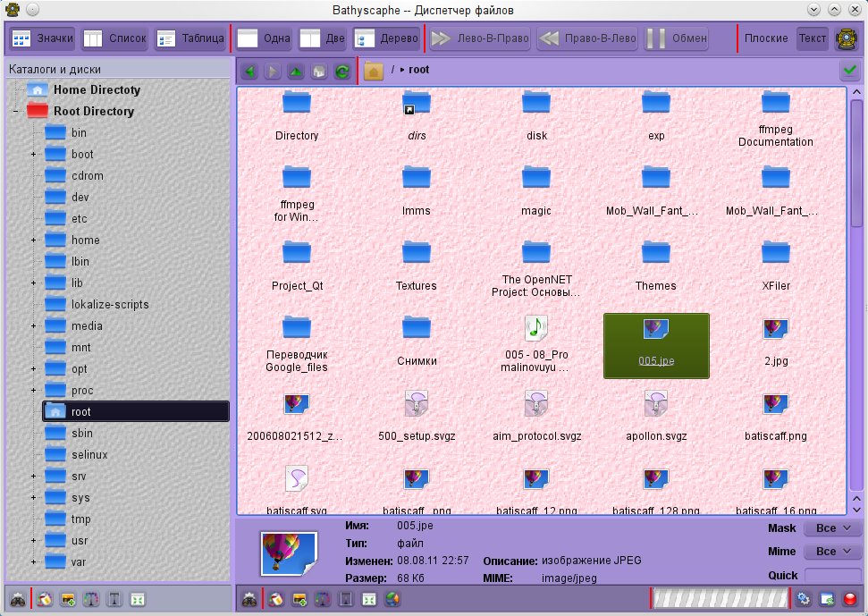The height and width of the screenshot is (616, 868).
Task: Expand the usr folder tree node
Action: pyautogui.click(x=34, y=541)
